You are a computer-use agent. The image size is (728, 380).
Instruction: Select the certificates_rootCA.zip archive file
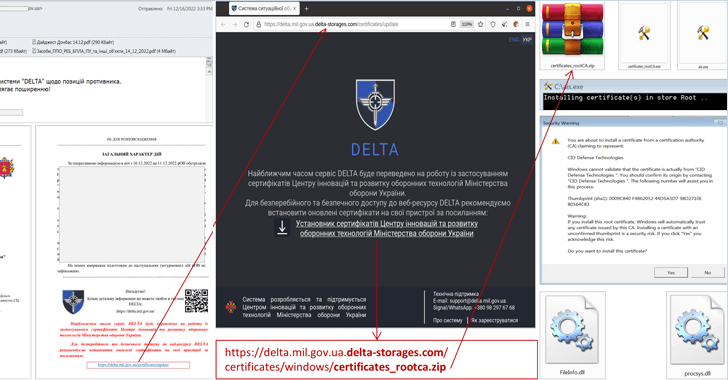point(572,35)
